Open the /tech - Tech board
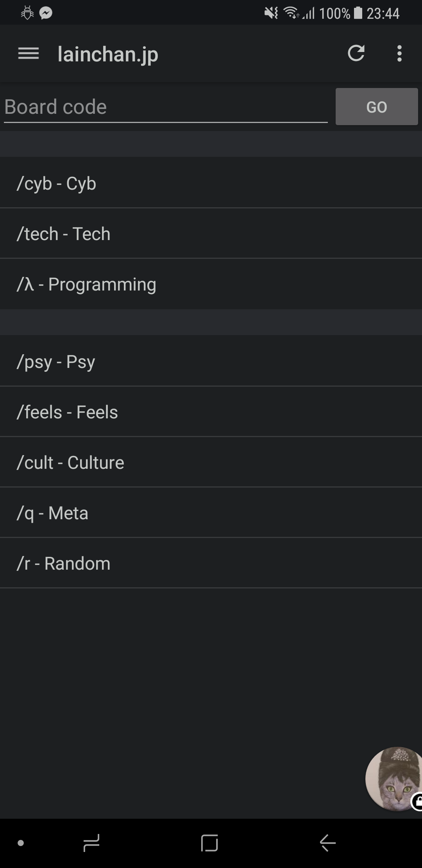 pos(211,234)
